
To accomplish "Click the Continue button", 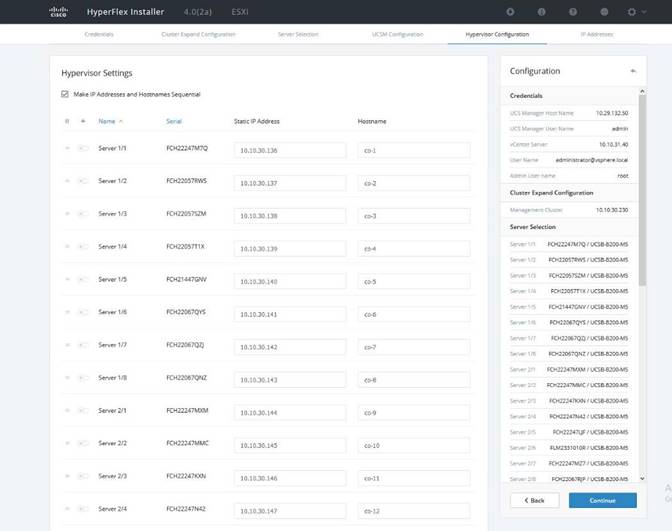I will point(603,500).
